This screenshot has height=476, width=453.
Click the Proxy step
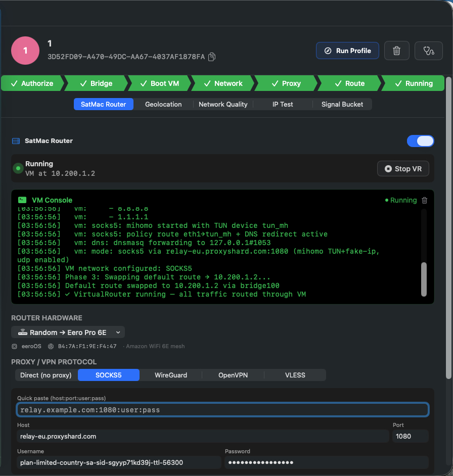point(286,83)
